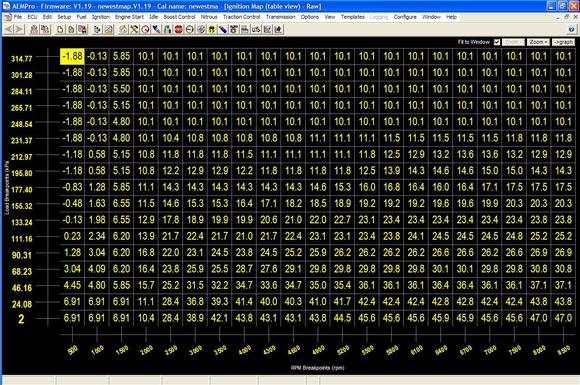Select the 18.2 ignition cell
The image size is (580, 385).
coord(293,203)
